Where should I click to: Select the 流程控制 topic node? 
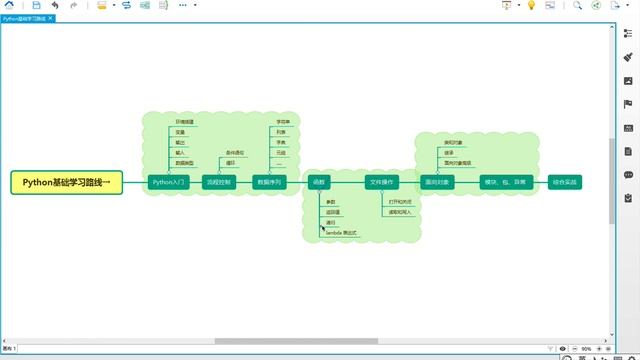[219, 182]
